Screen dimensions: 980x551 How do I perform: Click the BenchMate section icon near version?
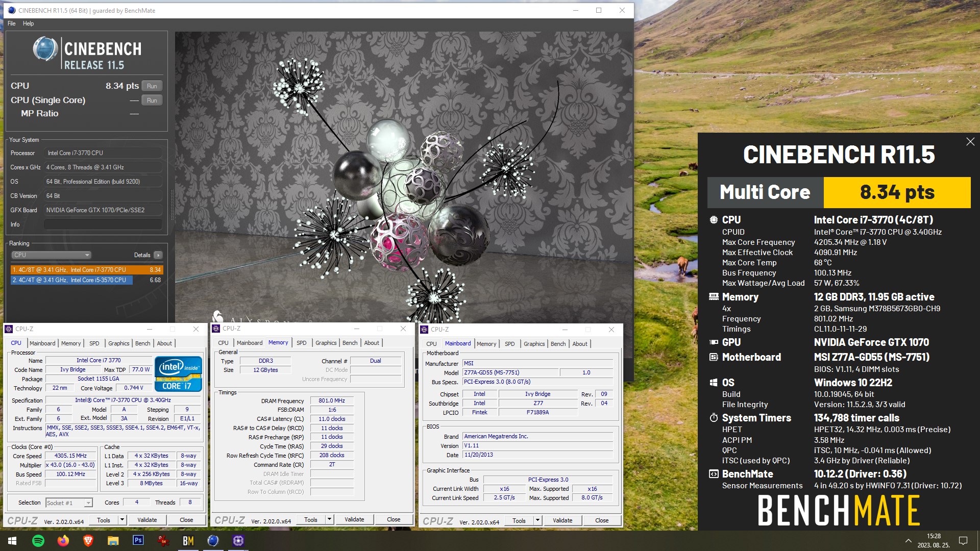pyautogui.click(x=714, y=474)
